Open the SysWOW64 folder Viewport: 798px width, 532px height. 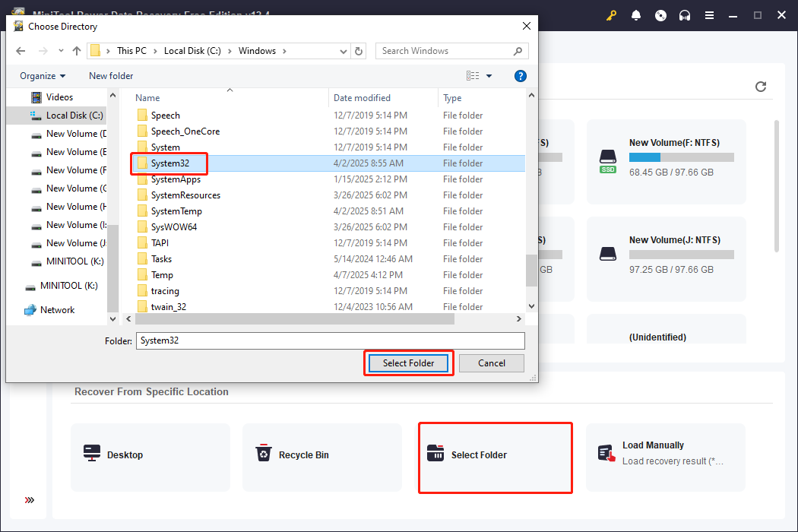pos(176,226)
